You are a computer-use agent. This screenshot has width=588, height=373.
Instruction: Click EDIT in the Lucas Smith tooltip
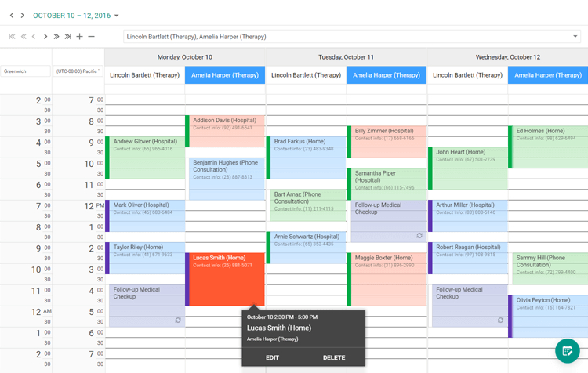point(272,357)
